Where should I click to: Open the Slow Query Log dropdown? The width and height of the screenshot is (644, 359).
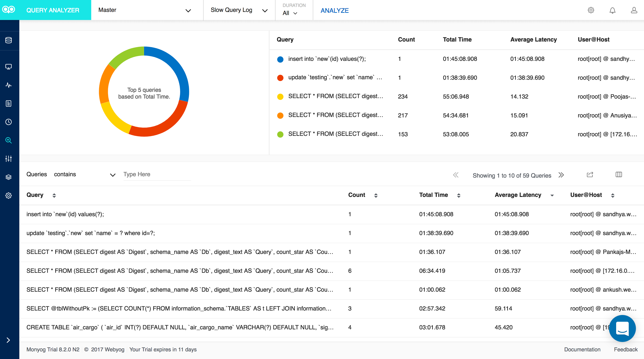click(264, 10)
